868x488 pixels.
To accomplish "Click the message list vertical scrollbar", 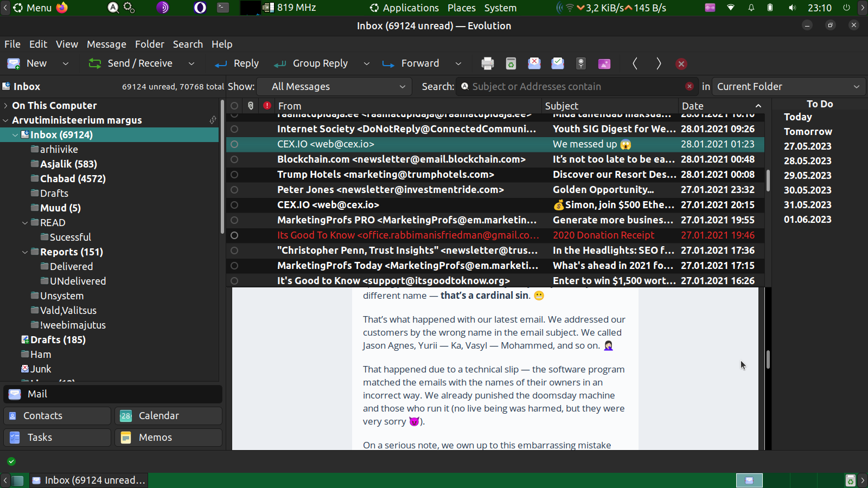I will click(x=768, y=181).
